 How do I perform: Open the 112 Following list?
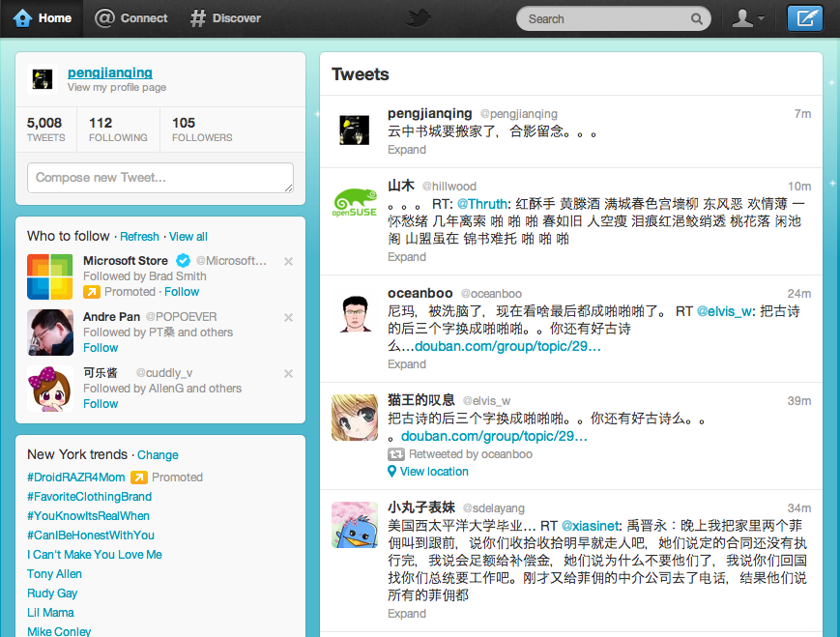(118, 130)
